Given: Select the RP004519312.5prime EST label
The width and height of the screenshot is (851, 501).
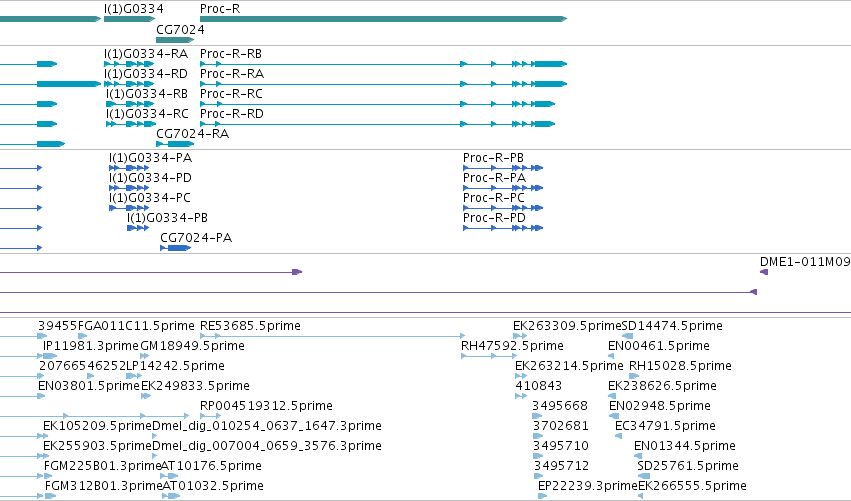Looking at the screenshot, I should tap(266, 405).
